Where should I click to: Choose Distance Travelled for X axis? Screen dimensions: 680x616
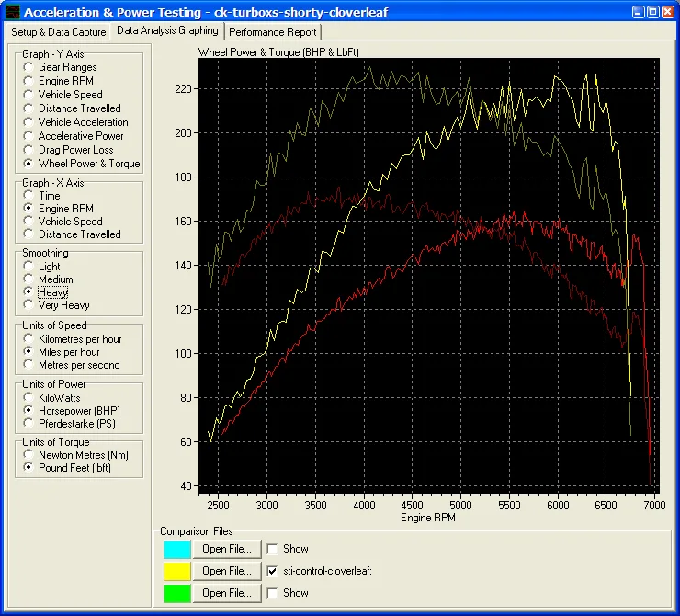point(30,234)
